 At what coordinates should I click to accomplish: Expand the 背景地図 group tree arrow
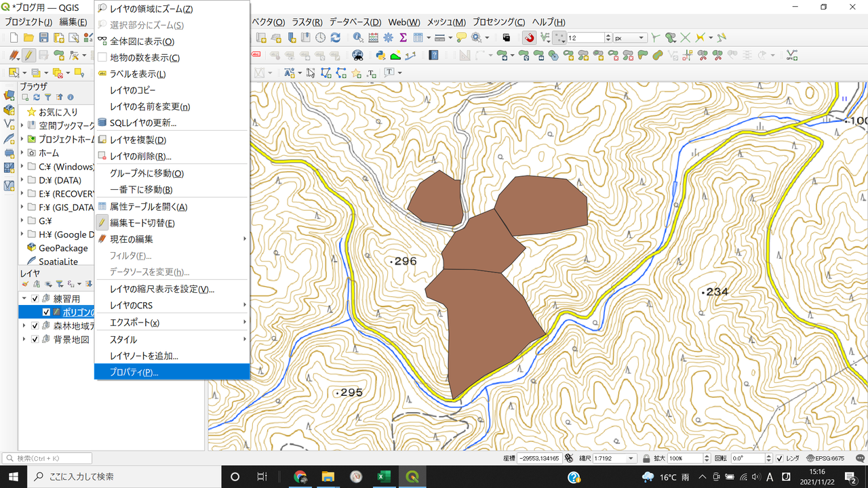pos(24,340)
